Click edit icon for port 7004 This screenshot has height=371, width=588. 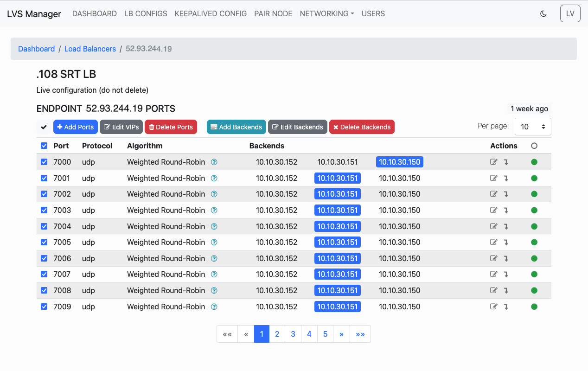click(494, 226)
